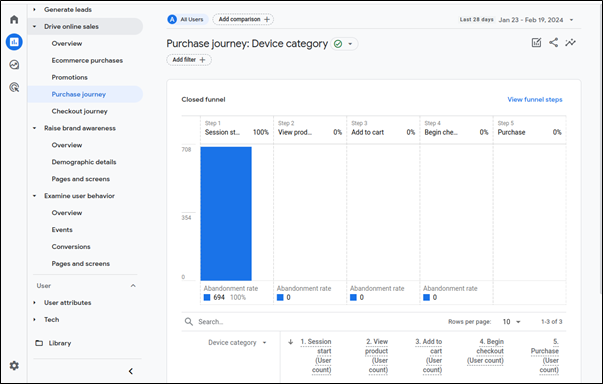Open Overview under Examine user behavior
603x384 pixels.
click(67, 213)
